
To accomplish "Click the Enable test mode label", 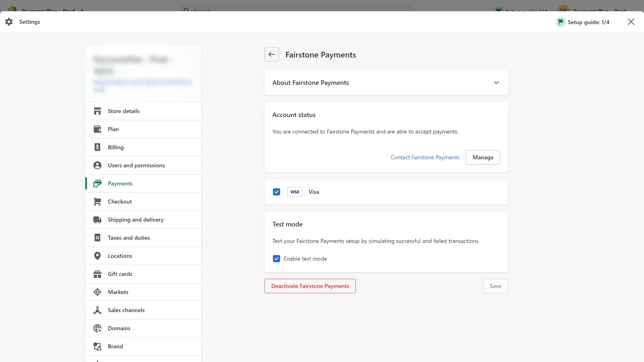I will [305, 259].
